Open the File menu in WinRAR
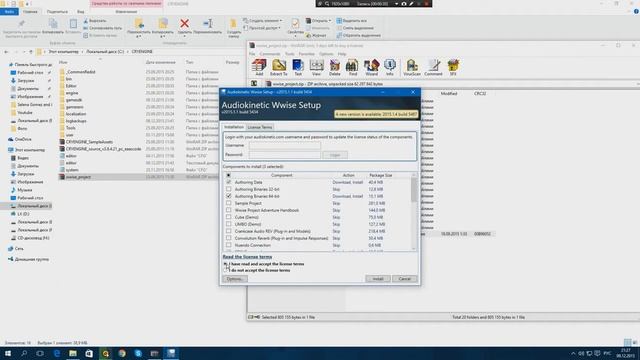 [252, 54]
